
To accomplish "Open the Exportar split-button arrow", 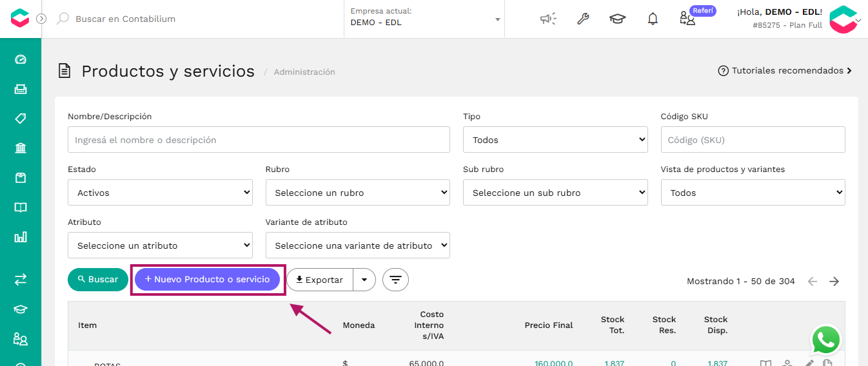I will click(x=364, y=280).
